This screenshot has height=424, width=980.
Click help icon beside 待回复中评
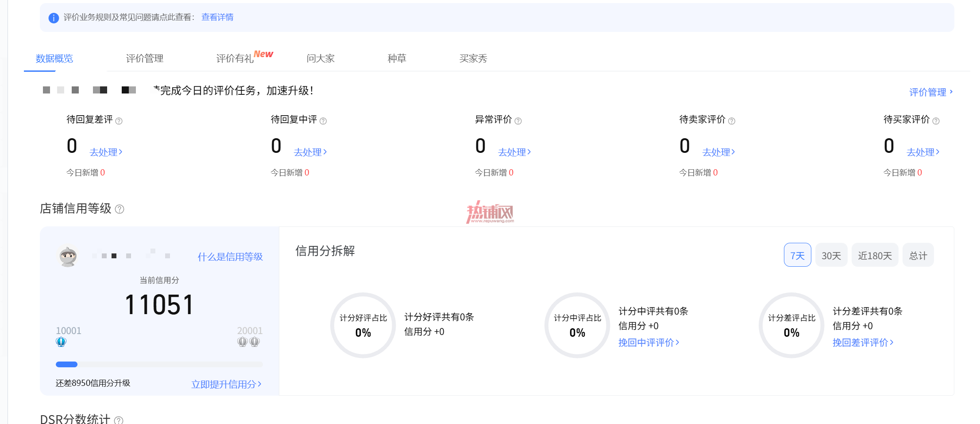tap(323, 121)
